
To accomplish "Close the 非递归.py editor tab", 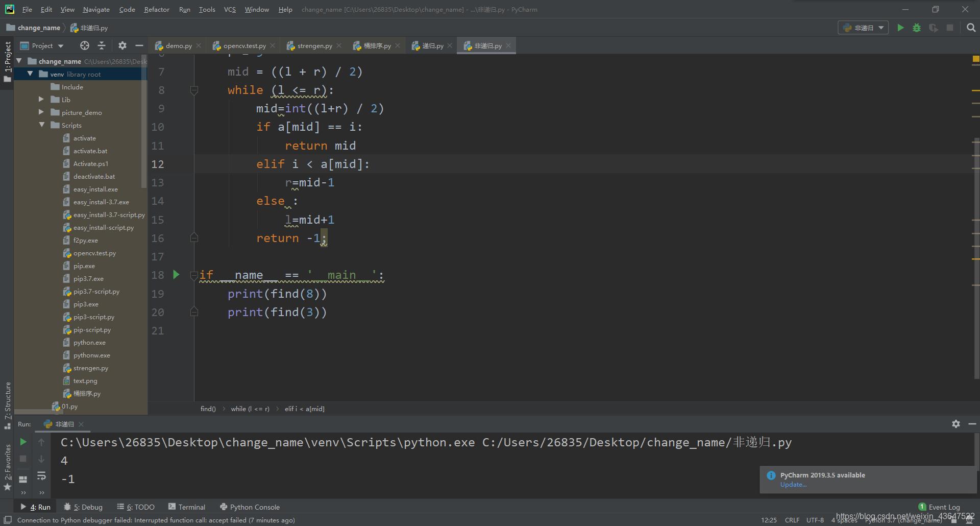I will coord(508,45).
